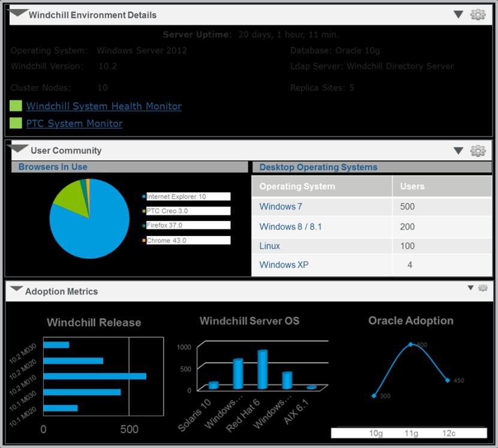Collapse the User Community panel
Image resolution: width=498 pixels, height=448 pixels.
point(17,148)
